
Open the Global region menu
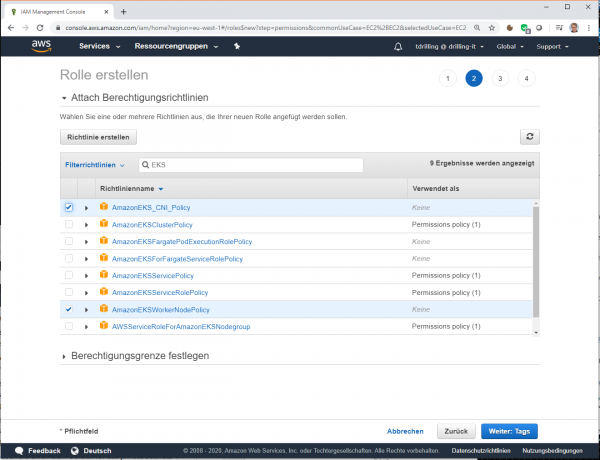tap(510, 46)
